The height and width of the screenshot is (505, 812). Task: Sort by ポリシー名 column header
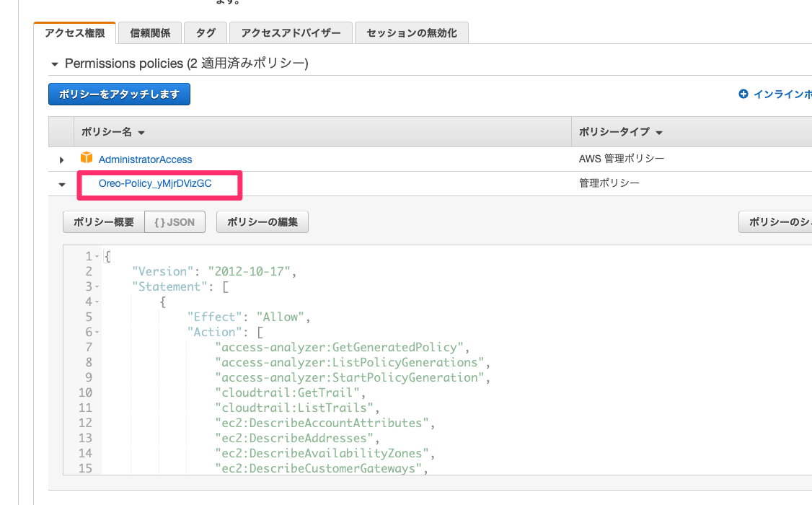(x=113, y=132)
